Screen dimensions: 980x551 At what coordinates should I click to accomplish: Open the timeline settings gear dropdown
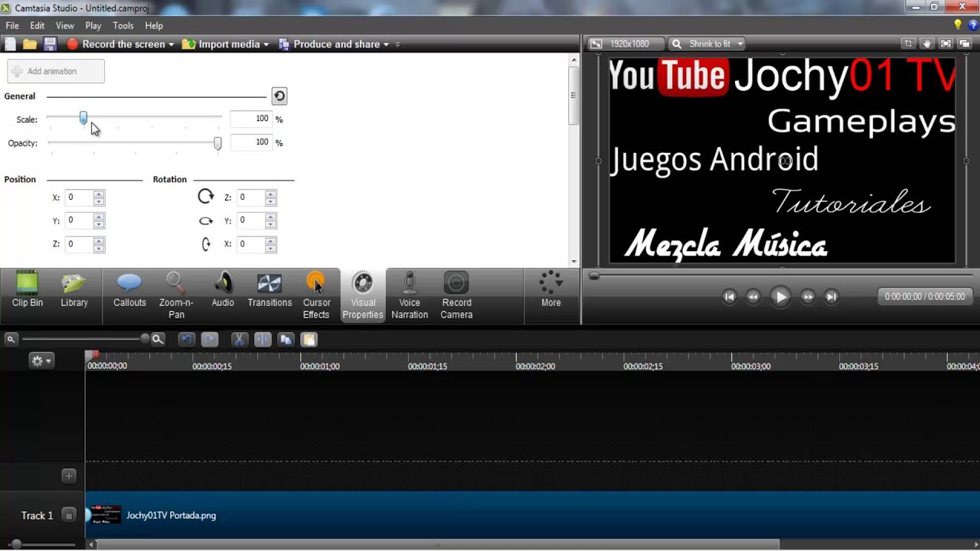[41, 360]
